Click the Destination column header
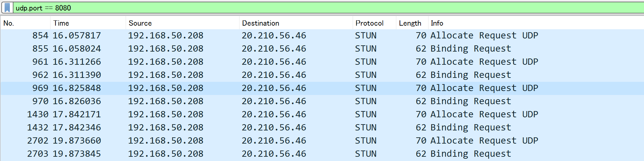 [296, 23]
